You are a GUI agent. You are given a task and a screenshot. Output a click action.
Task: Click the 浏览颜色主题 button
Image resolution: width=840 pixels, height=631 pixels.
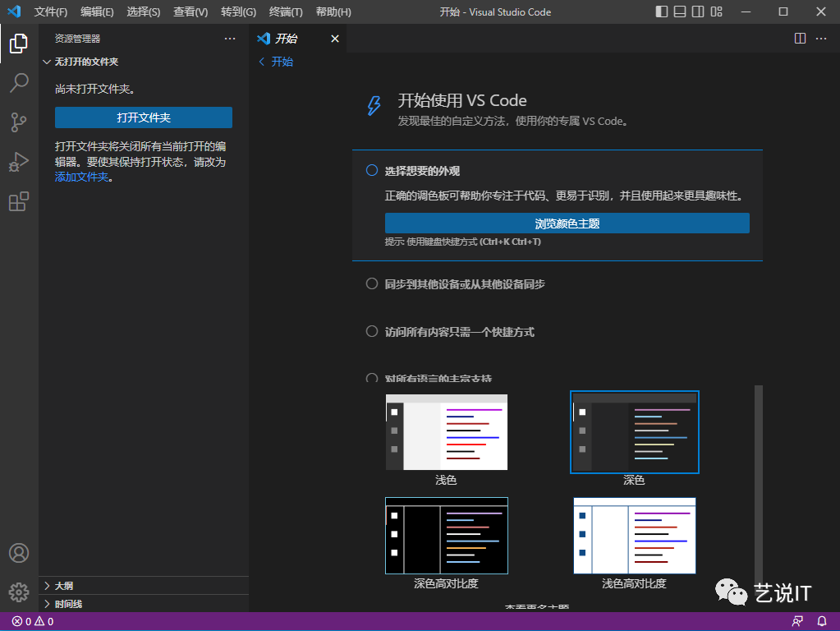[567, 223]
